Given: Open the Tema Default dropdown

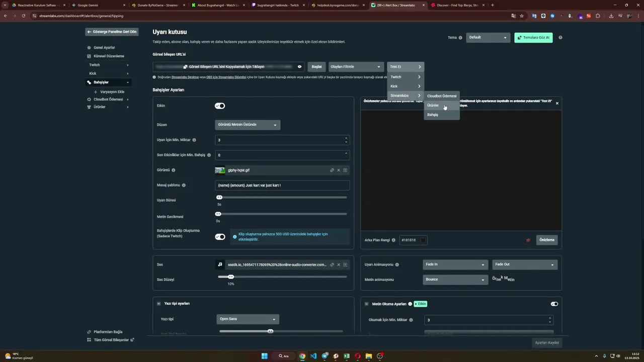Looking at the screenshot, I should coord(488,38).
